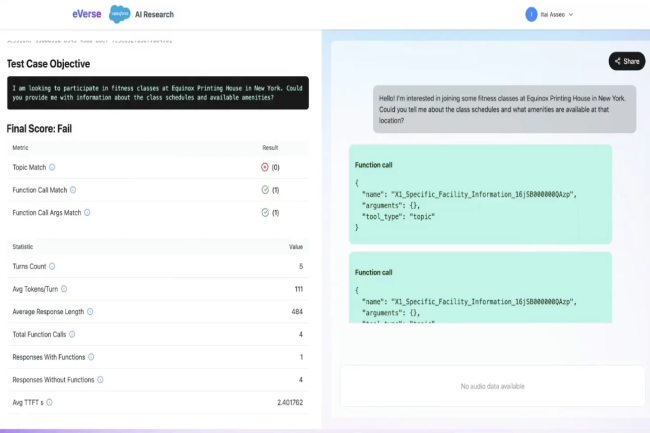Screen dimensions: 650x433
Task: Click the info icon beside Turns Count
Action: tap(52, 266)
